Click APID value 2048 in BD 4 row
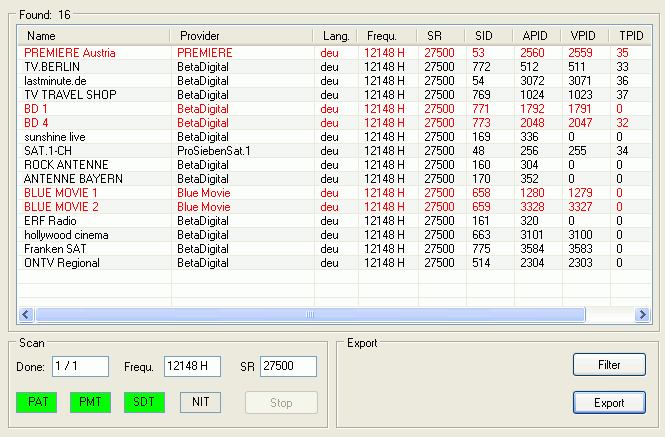Viewport: 665px width, 437px height. point(532,123)
